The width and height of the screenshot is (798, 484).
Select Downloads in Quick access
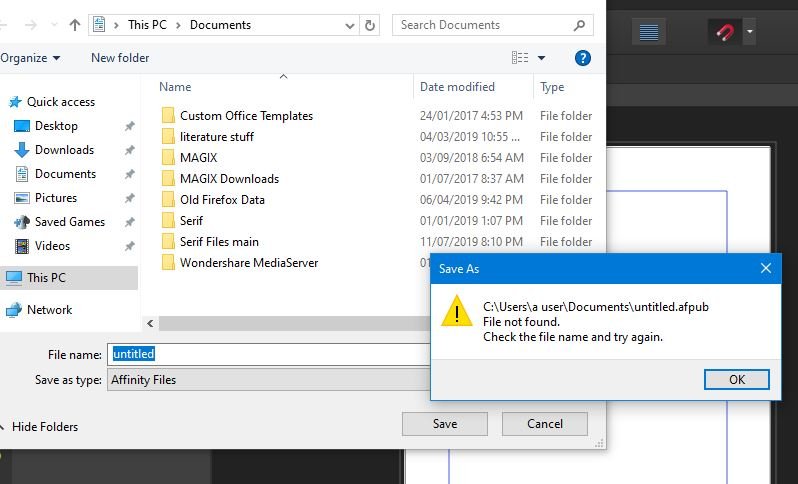coord(64,150)
